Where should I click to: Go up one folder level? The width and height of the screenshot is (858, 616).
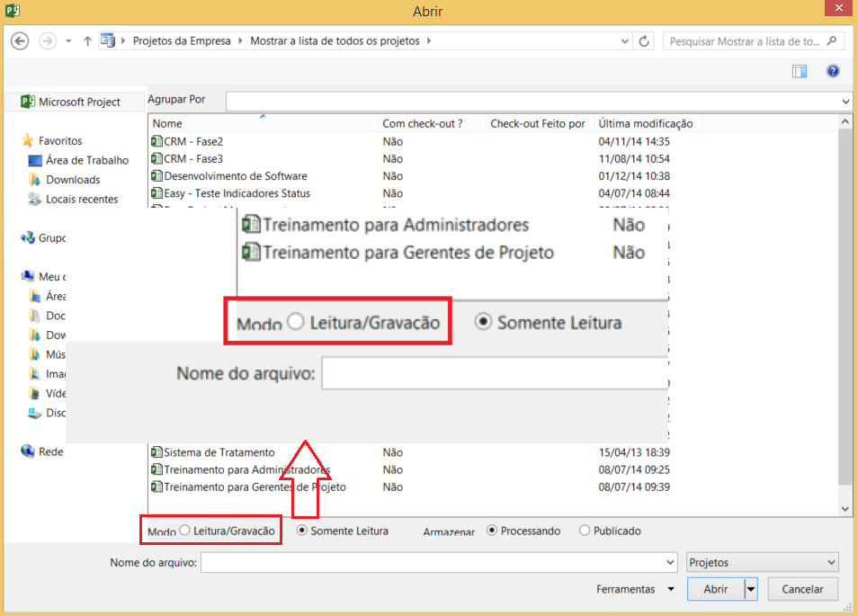pyautogui.click(x=87, y=41)
